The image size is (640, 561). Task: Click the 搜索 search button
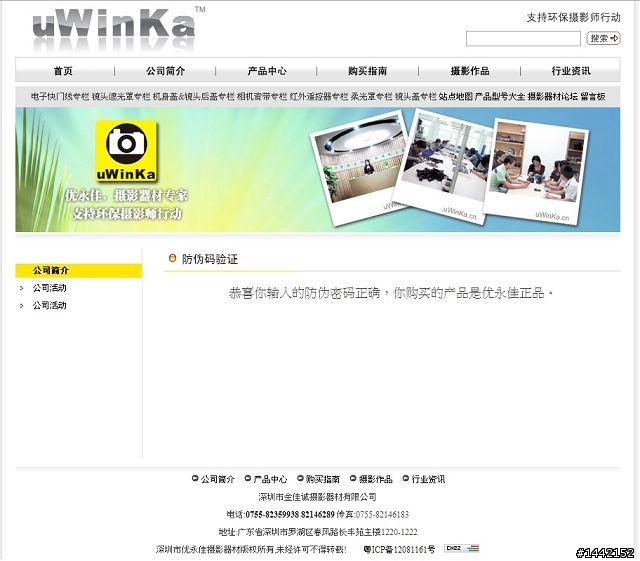tap(603, 38)
